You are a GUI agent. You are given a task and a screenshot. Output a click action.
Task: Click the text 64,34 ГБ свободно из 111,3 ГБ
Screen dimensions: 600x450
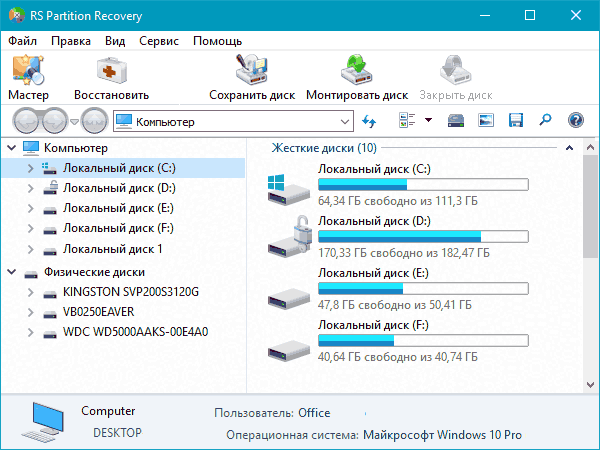pyautogui.click(x=398, y=201)
